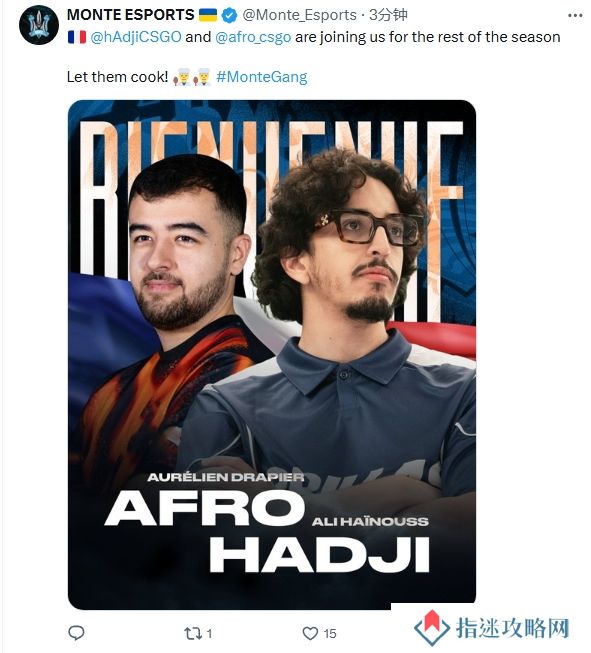591x653 pixels.
Task: Click the retweet arrows icon
Action: 193,634
